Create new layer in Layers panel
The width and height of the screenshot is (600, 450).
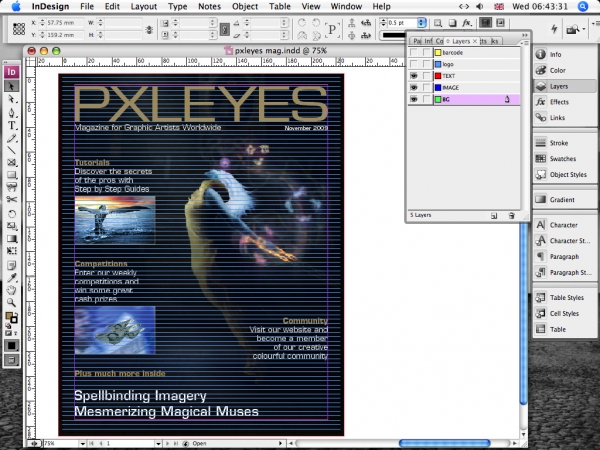tap(494, 216)
